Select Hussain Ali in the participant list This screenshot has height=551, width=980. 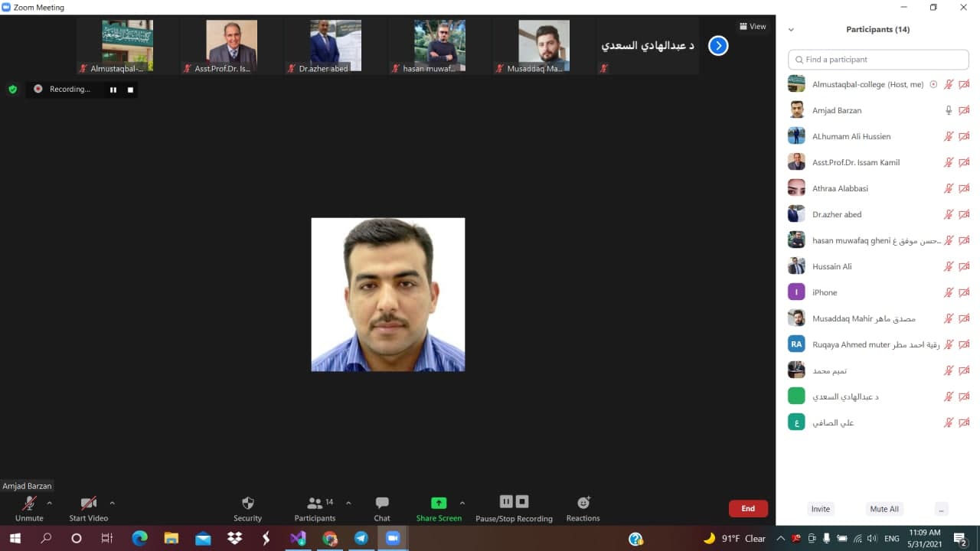point(878,266)
